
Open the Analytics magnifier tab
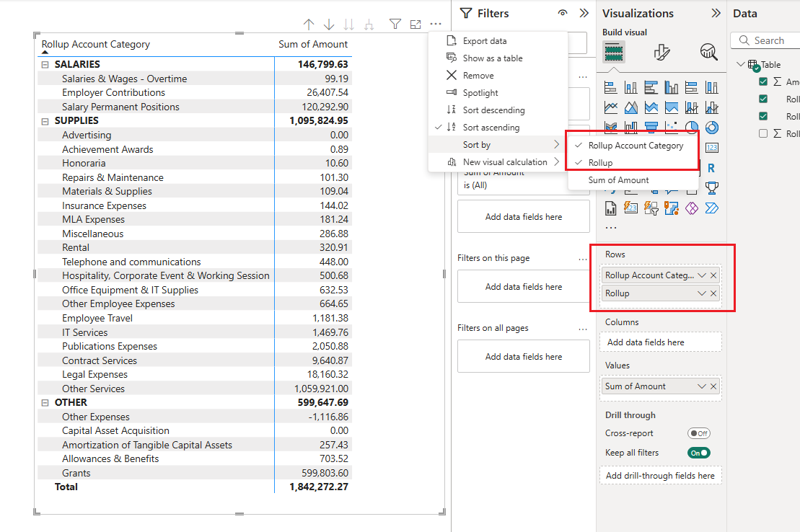[708, 51]
